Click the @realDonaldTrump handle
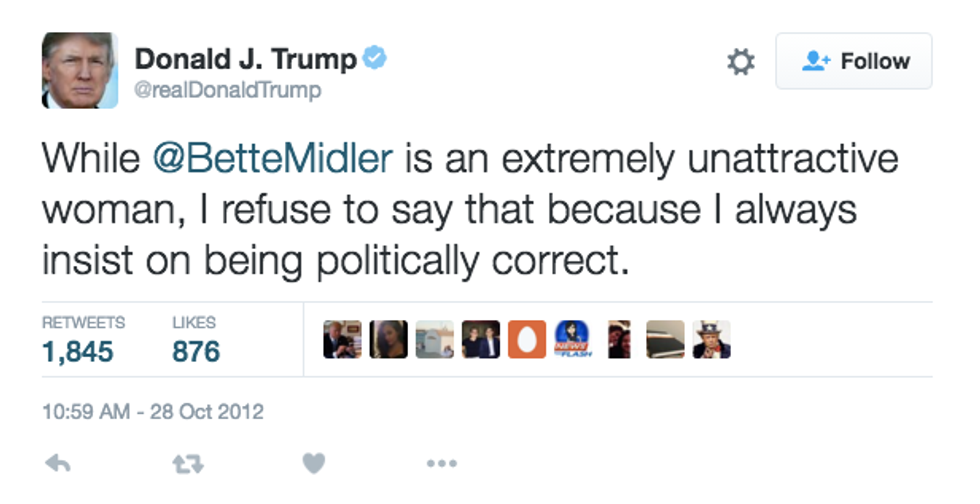980x504 pixels. [x=228, y=91]
